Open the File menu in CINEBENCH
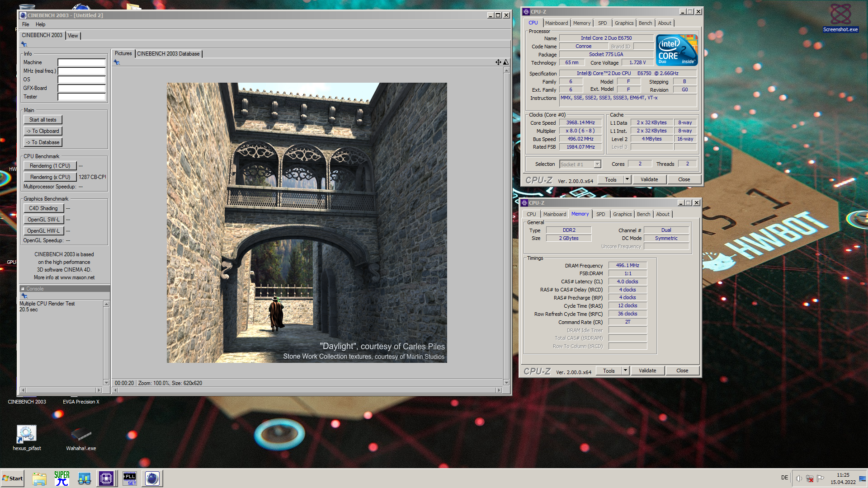Screen dimensions: 868x488 coord(25,24)
